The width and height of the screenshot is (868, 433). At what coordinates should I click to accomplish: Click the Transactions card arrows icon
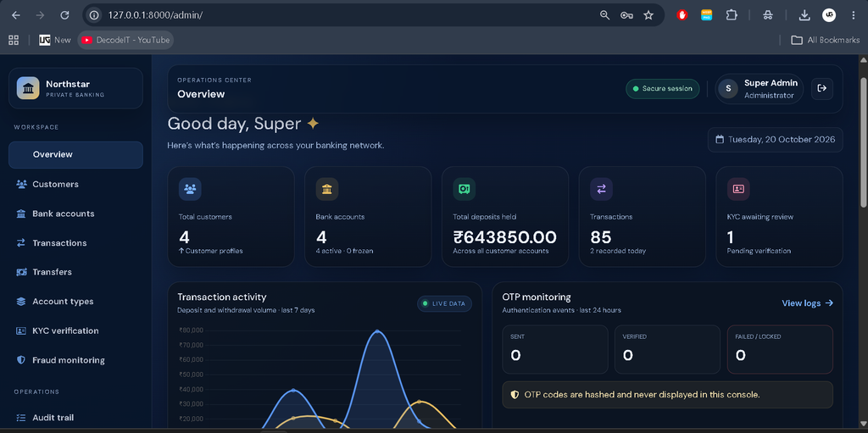pos(601,189)
